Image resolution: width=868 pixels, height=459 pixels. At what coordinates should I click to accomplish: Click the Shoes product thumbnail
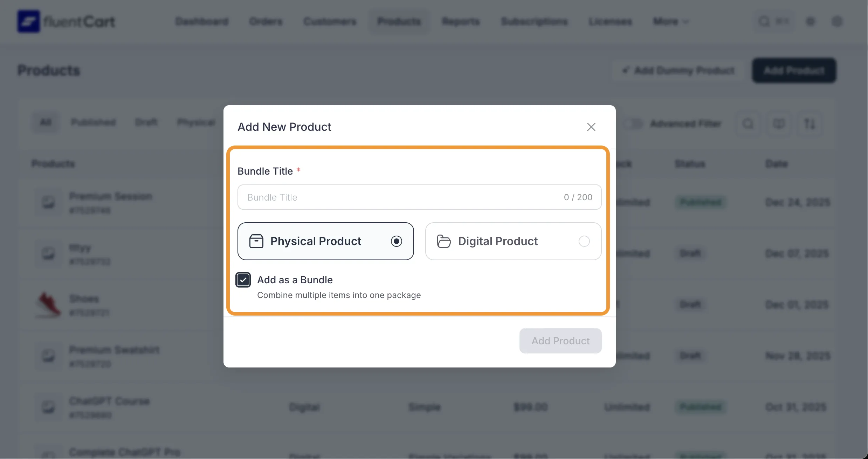tap(48, 304)
